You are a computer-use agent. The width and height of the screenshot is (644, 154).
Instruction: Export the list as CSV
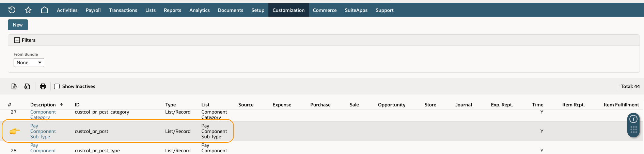(14, 86)
